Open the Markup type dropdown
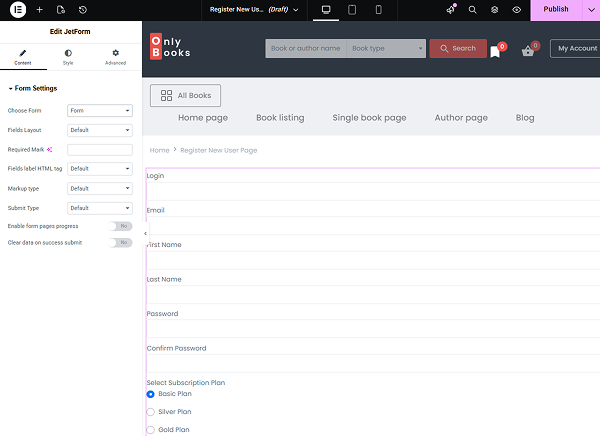This screenshot has width=600, height=436. point(100,188)
